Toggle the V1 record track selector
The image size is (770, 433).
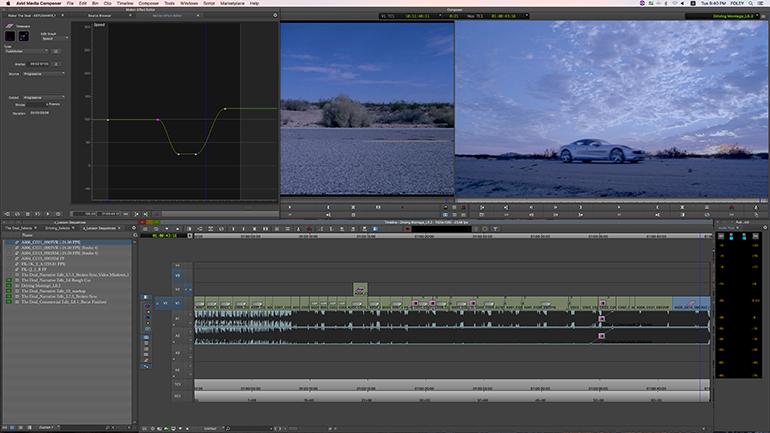point(177,303)
